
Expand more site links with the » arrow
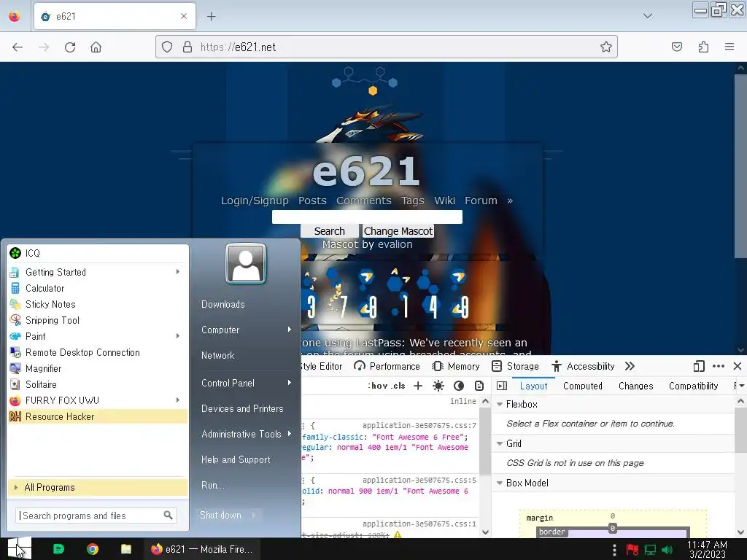tap(510, 201)
